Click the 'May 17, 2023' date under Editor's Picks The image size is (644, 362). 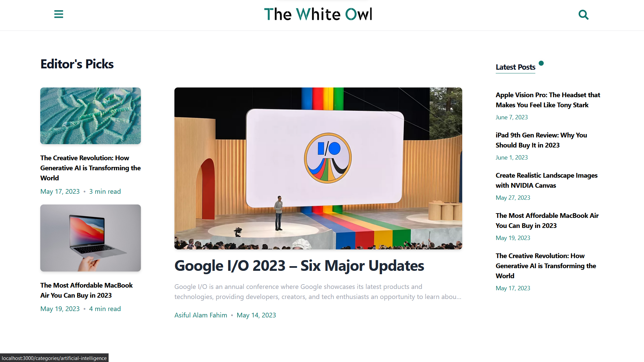click(x=60, y=191)
